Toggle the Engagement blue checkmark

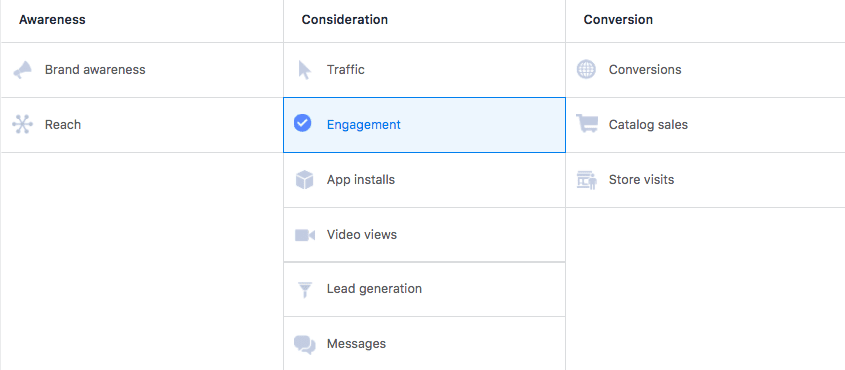pyautogui.click(x=302, y=123)
